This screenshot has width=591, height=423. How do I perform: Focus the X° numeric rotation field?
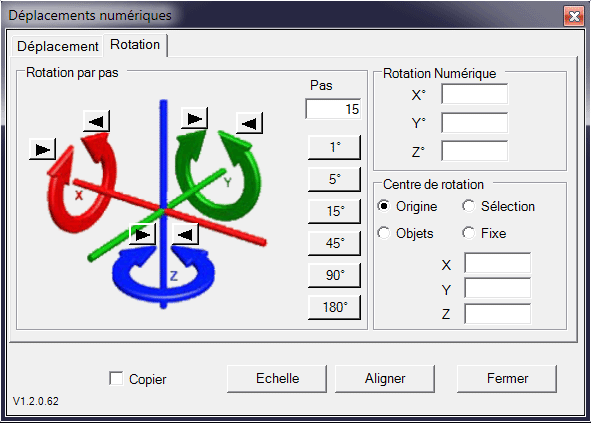click(x=475, y=94)
